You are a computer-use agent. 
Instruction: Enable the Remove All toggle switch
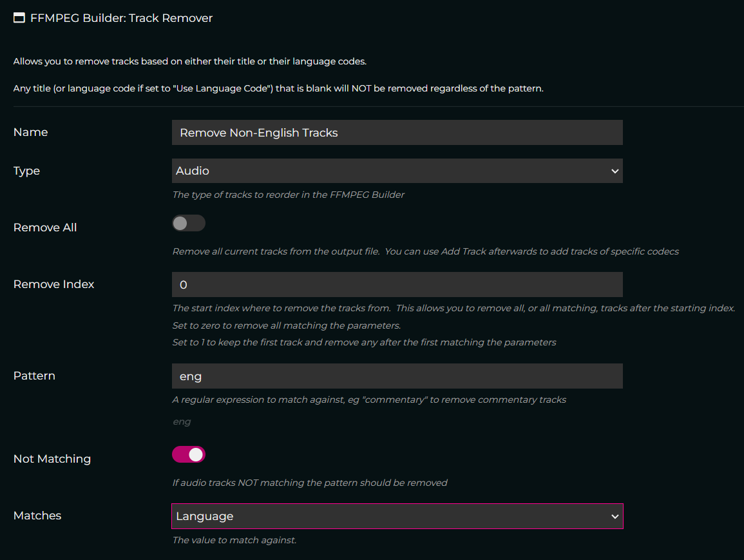188,223
